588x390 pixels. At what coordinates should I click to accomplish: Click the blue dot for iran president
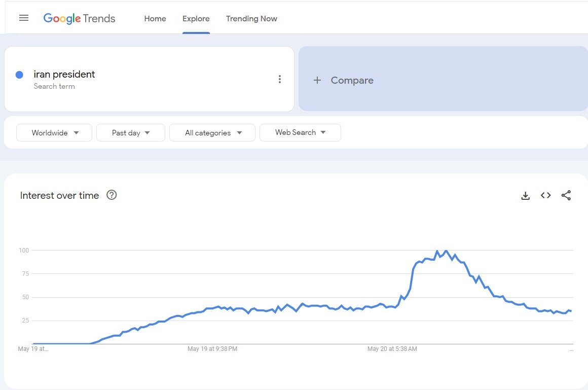tap(20, 75)
